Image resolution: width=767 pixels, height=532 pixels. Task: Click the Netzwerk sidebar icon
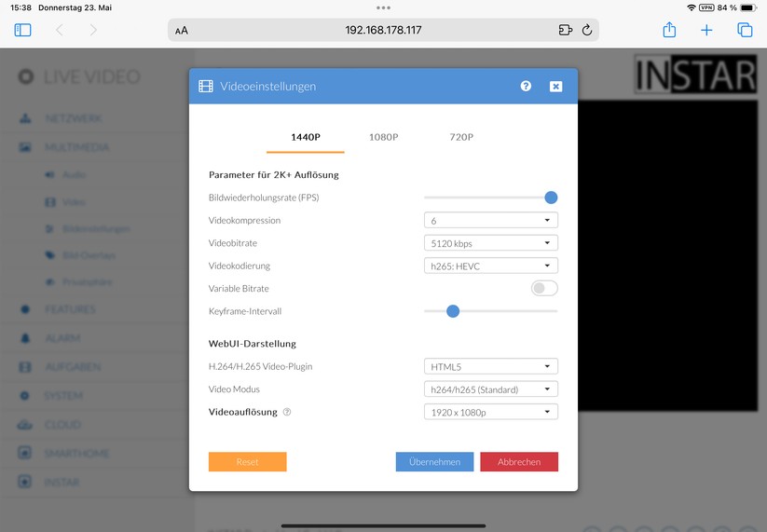[x=25, y=118]
